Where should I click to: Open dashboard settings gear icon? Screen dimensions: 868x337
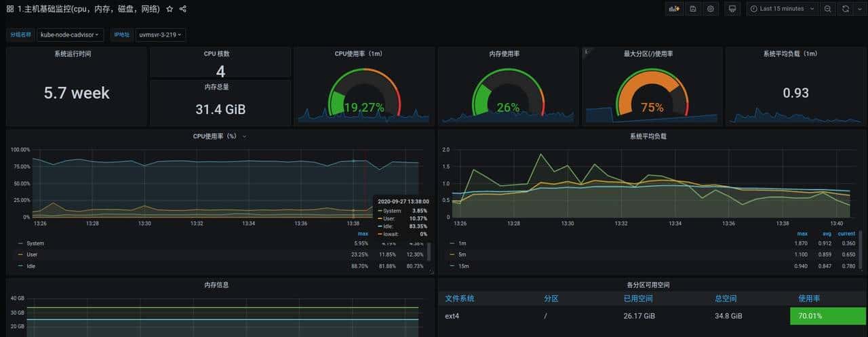click(x=710, y=9)
